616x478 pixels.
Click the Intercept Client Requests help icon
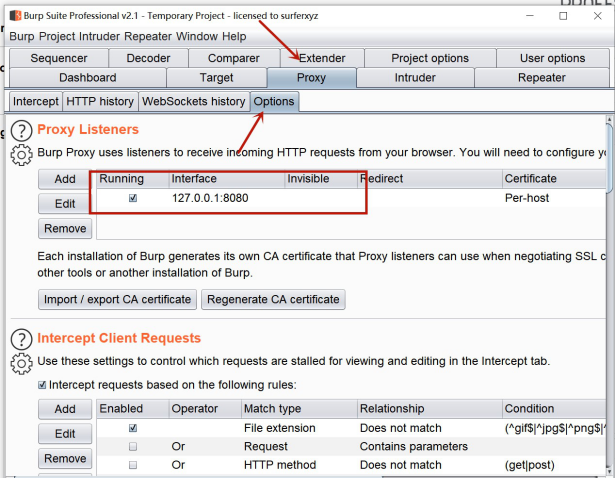(x=21, y=339)
